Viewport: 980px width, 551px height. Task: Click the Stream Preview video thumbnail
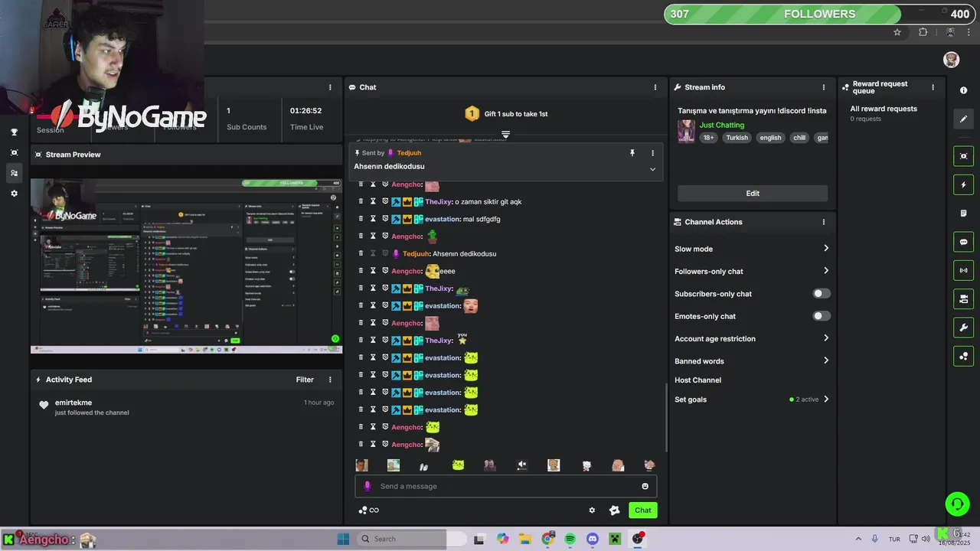pyautogui.click(x=186, y=266)
